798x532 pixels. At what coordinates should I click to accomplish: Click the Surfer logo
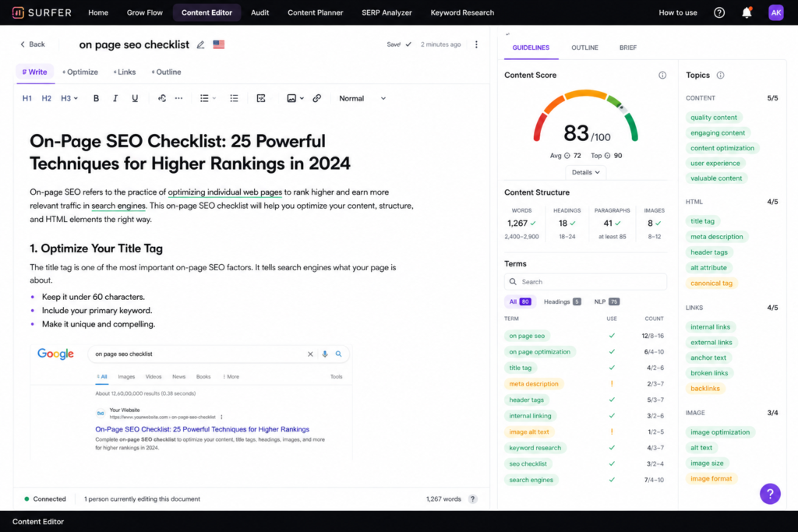point(42,12)
